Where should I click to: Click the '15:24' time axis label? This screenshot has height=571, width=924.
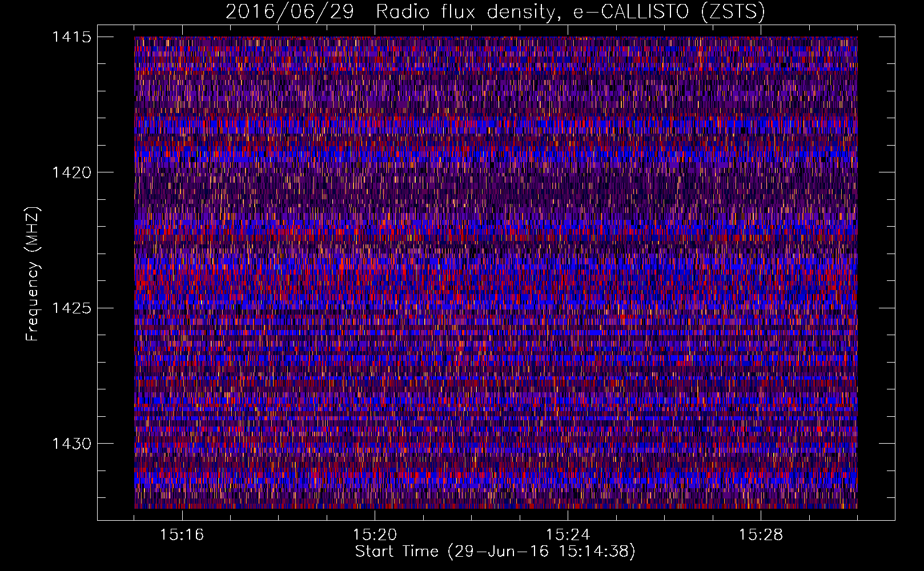[x=568, y=535]
